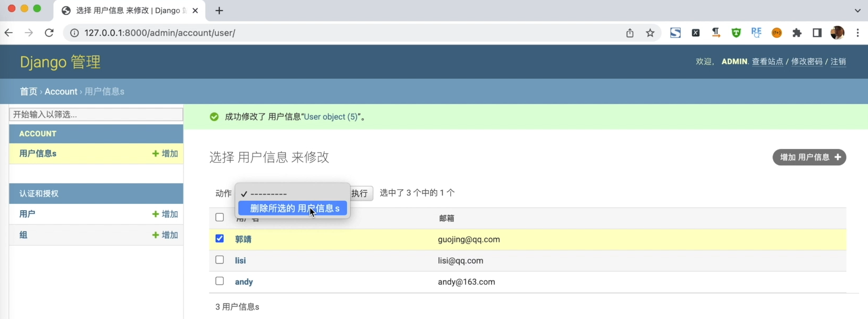Click the 选中了 3 个中的 1 个 text
The width and height of the screenshot is (868, 319).
[417, 193]
